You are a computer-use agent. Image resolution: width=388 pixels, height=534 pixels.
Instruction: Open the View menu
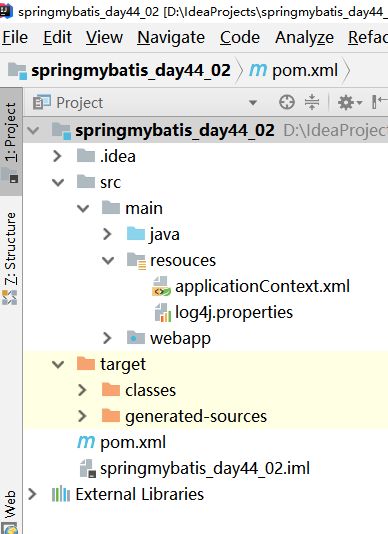(x=104, y=37)
